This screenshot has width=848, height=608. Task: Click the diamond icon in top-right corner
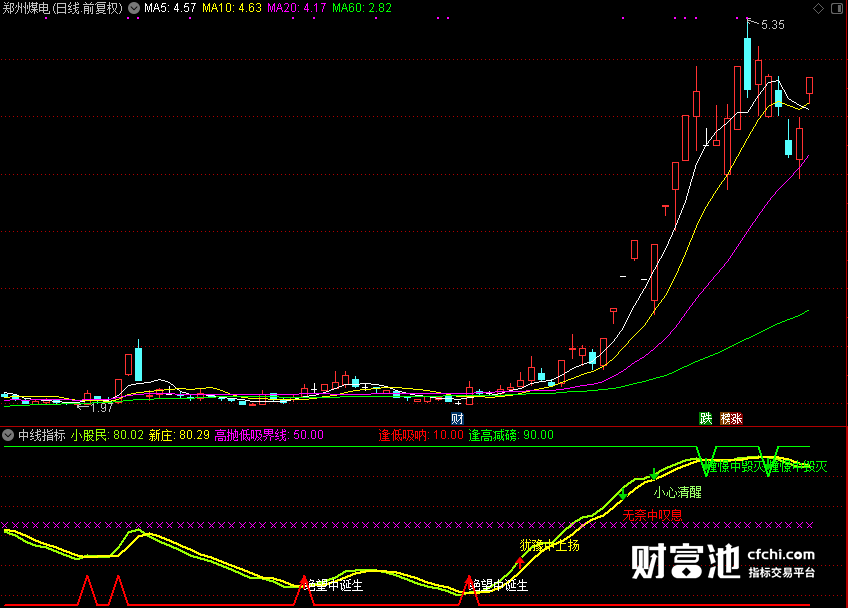[818, 8]
